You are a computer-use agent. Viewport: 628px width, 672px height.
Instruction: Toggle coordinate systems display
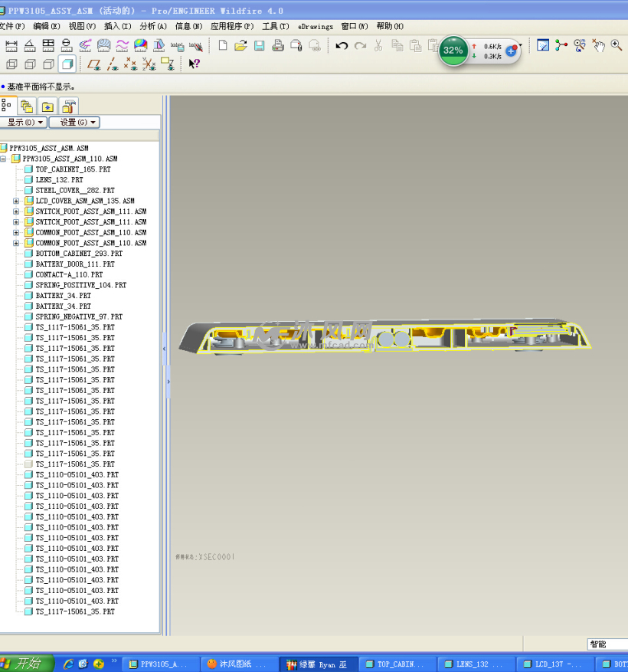[149, 64]
